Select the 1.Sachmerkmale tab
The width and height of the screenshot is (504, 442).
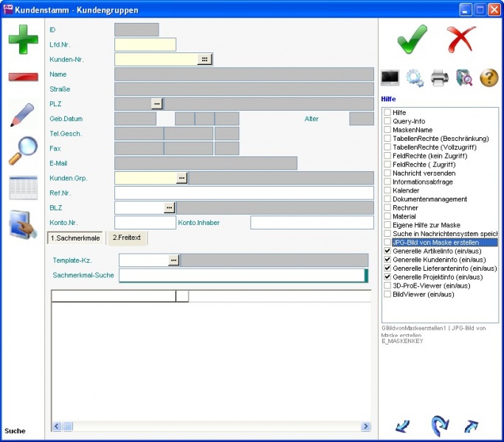[x=75, y=238]
